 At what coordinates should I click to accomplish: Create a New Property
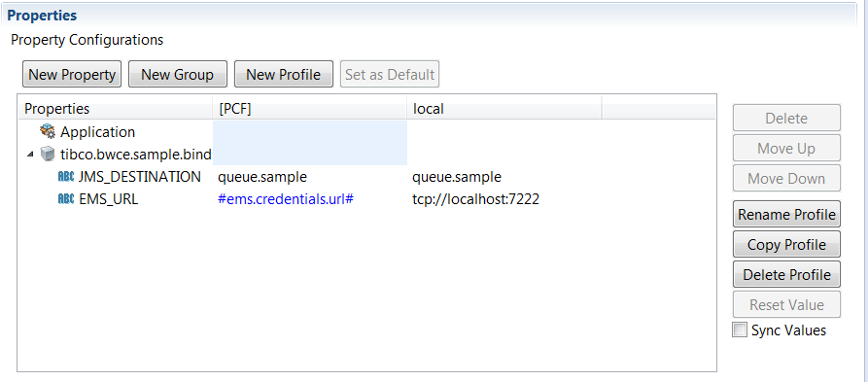click(x=72, y=74)
